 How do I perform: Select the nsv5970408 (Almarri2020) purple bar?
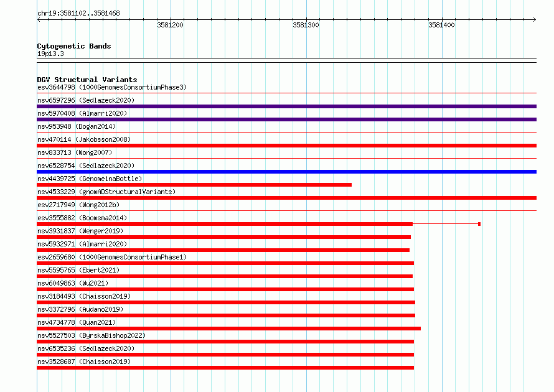[286, 119]
